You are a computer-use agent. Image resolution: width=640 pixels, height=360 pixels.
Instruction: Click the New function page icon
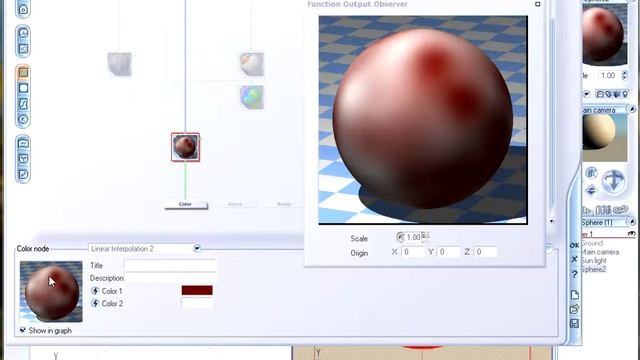coord(574,295)
